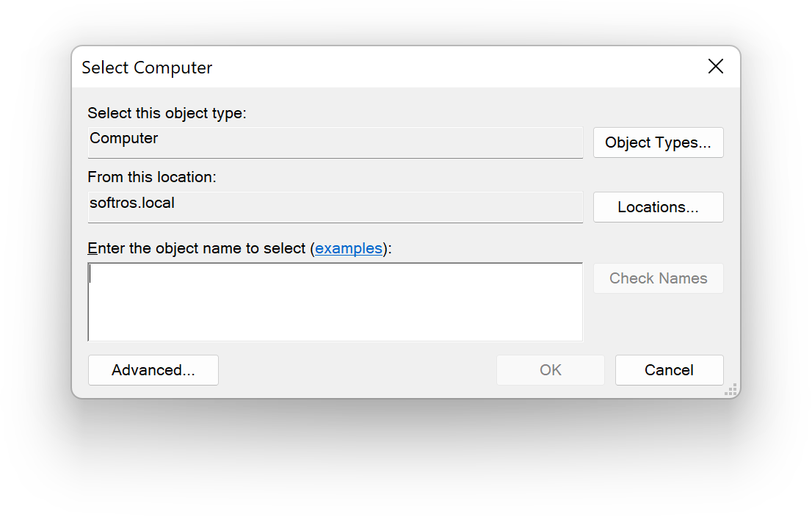Close the dialog with the X icon
The height and width of the screenshot is (517, 812).
(715, 66)
